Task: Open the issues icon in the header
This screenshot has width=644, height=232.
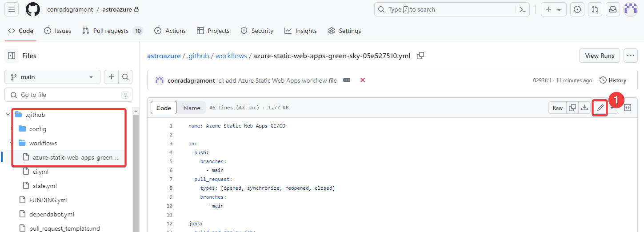Action: [577, 9]
